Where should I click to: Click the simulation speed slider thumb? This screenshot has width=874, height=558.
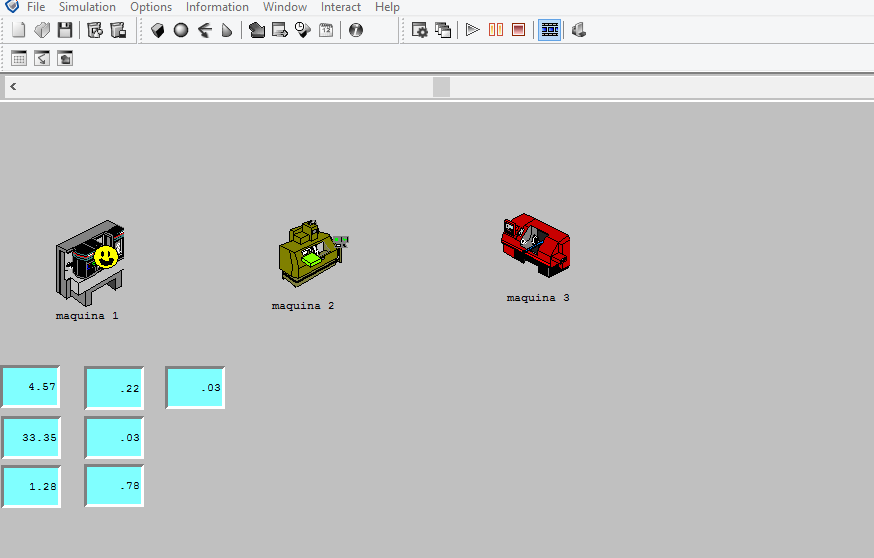[x=441, y=87]
